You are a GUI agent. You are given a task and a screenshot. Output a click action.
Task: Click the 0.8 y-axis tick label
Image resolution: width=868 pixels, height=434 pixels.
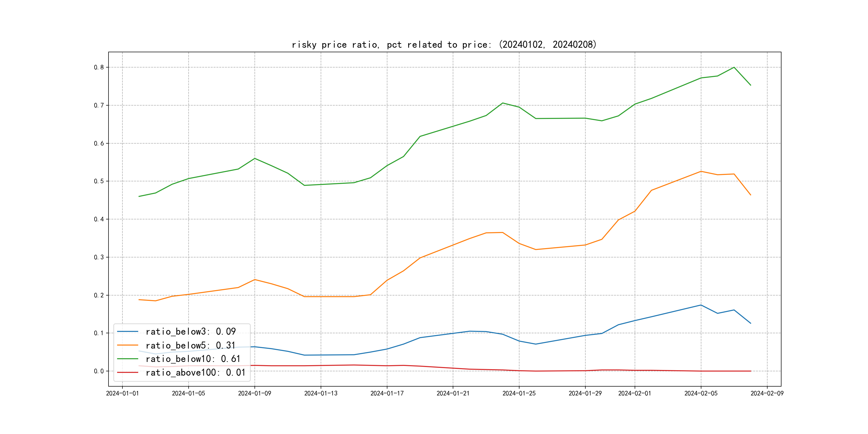click(99, 68)
